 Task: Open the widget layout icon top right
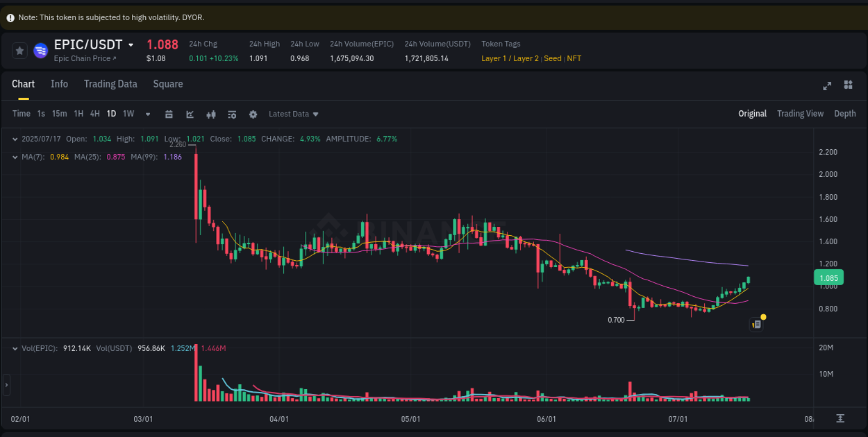click(848, 85)
